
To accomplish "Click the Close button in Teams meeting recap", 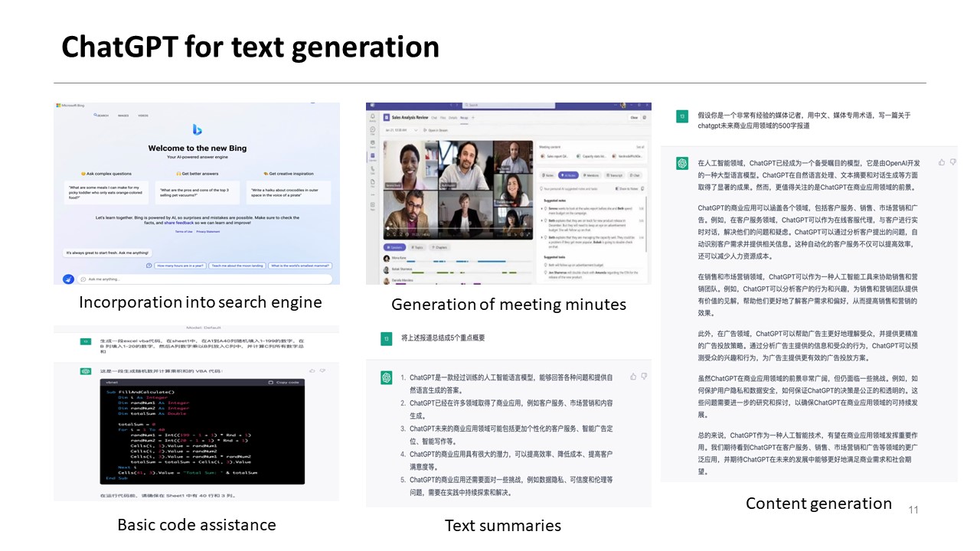I will pyautogui.click(x=634, y=118).
